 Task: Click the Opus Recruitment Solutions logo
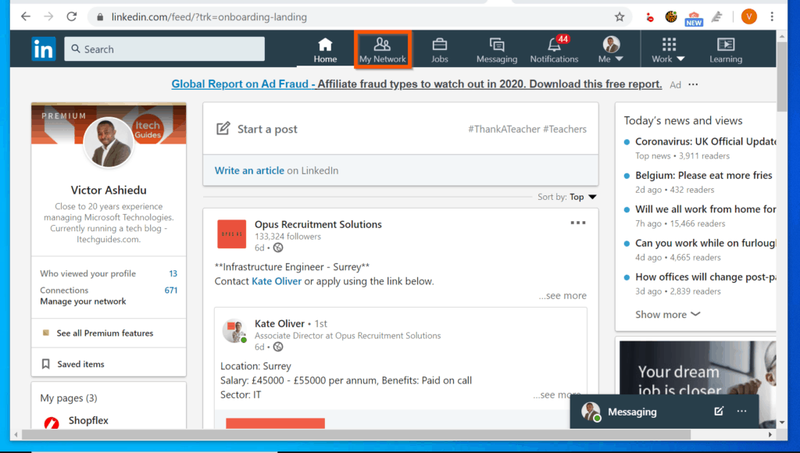coord(232,234)
